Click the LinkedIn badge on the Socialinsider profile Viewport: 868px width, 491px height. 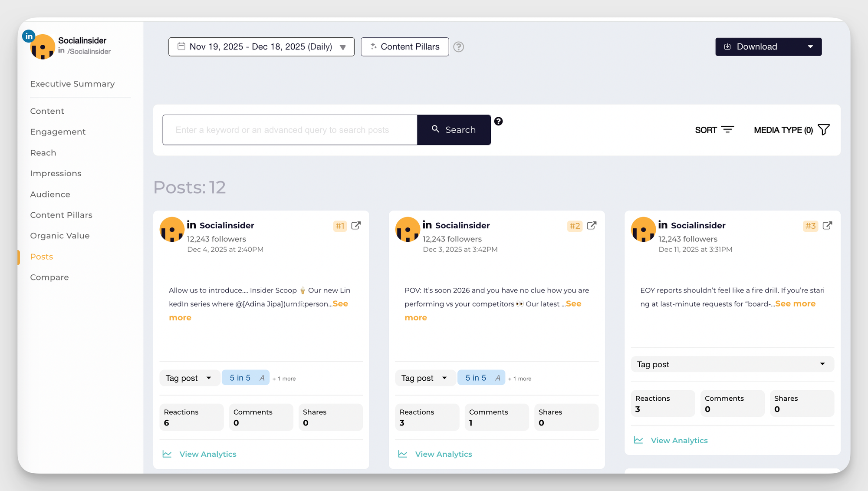click(x=28, y=36)
